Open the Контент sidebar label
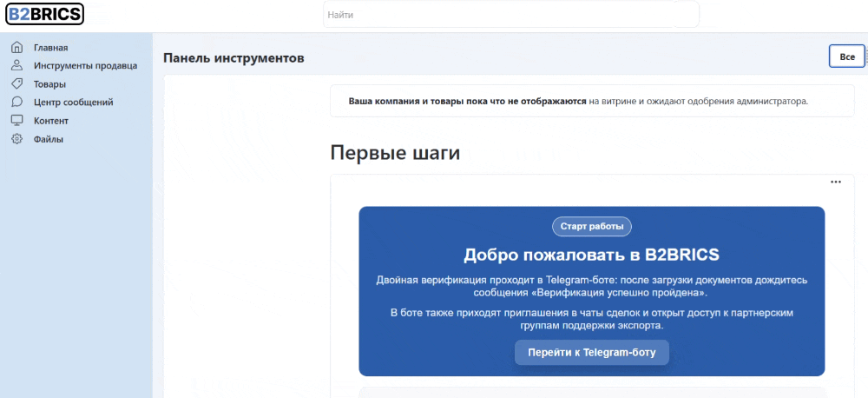 tap(51, 121)
